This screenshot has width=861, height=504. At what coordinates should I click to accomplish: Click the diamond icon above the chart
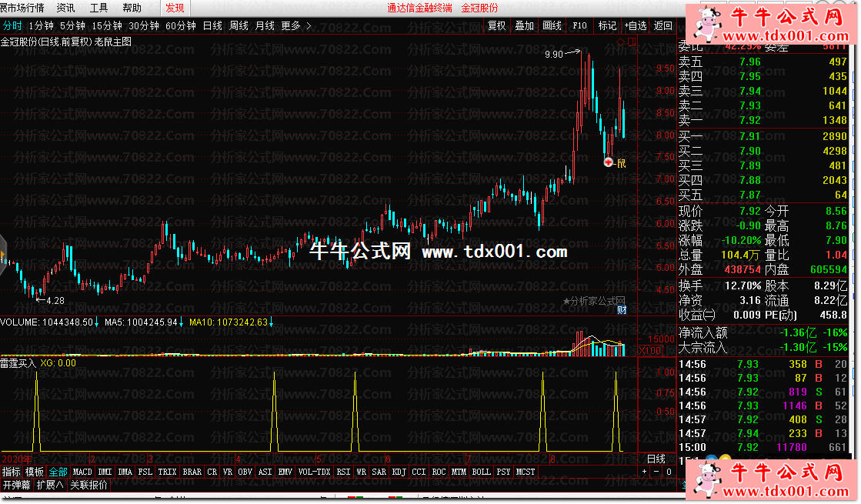[620, 42]
